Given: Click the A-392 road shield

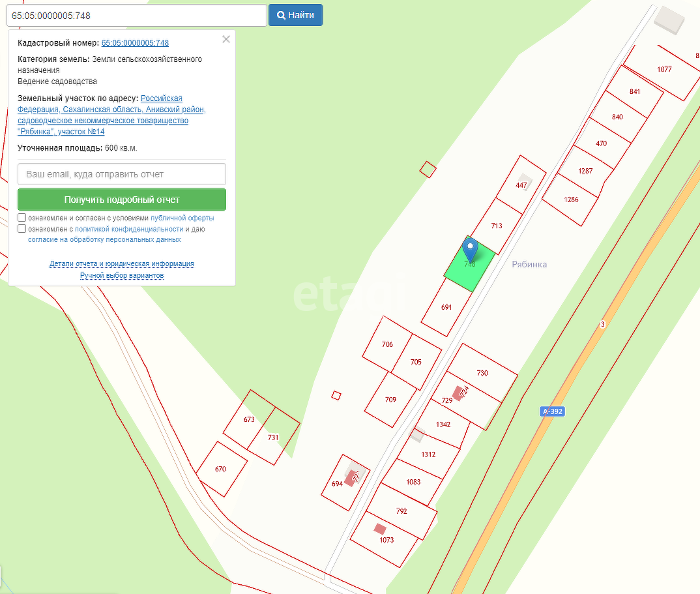Looking at the screenshot, I should click(552, 411).
